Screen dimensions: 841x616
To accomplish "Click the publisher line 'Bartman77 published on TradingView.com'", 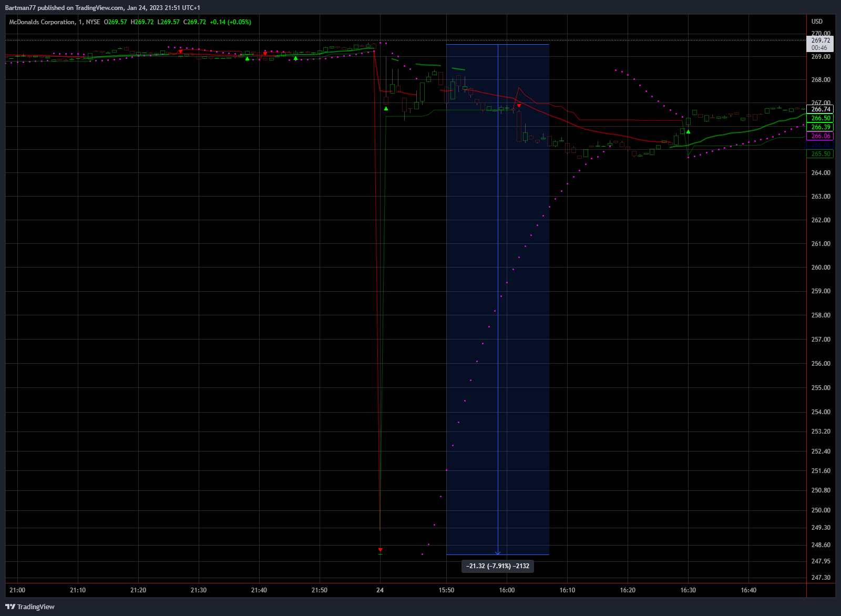I will point(64,8).
